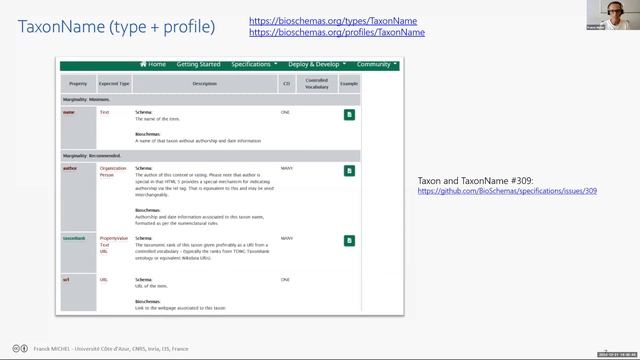
Task: Click the Taxon and TaxonName #309 heading
Action: [x=476, y=180]
